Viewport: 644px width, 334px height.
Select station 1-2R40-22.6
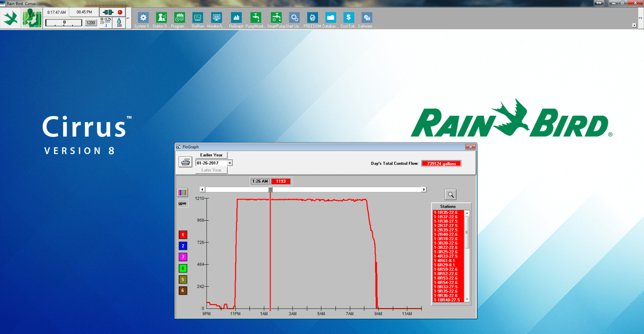(448, 234)
